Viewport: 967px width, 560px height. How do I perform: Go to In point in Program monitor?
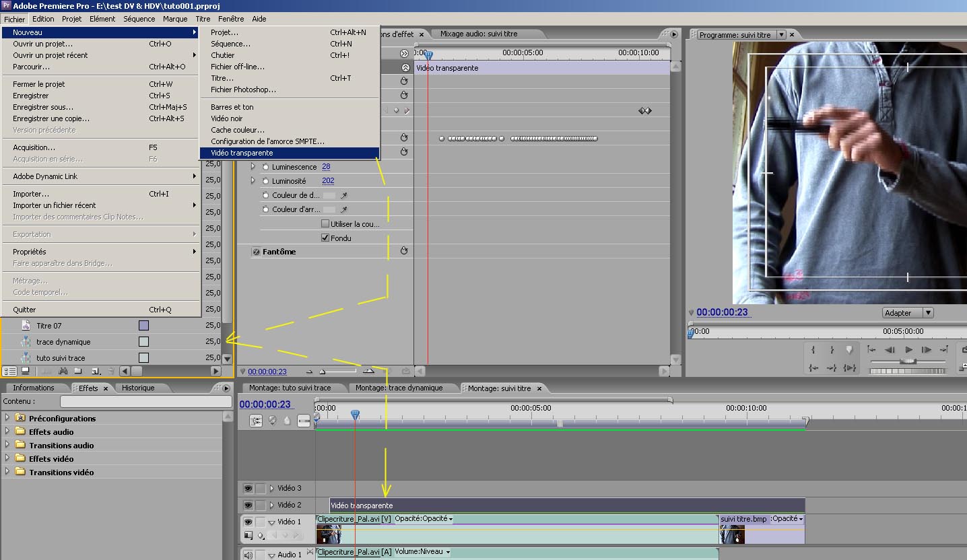(813, 367)
